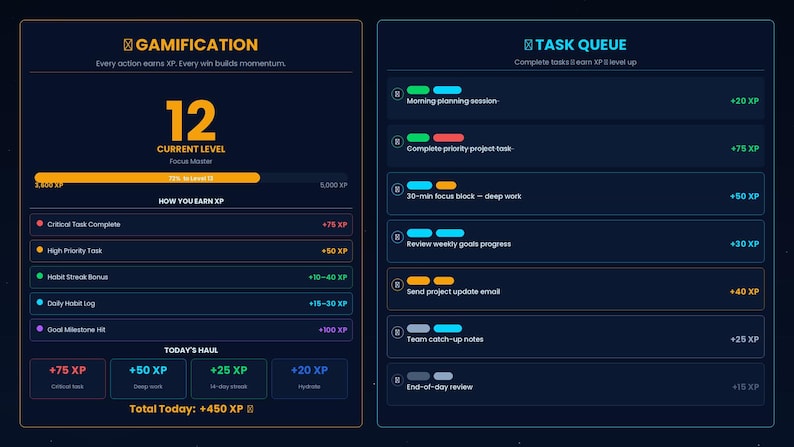Click the icon beside the TASK QUEUE title
794x447 pixels.
pos(528,45)
